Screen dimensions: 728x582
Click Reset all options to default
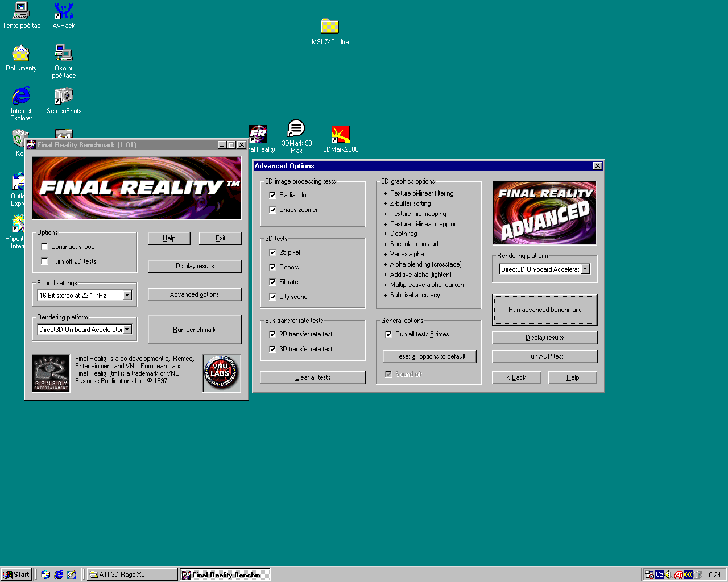[x=429, y=356]
